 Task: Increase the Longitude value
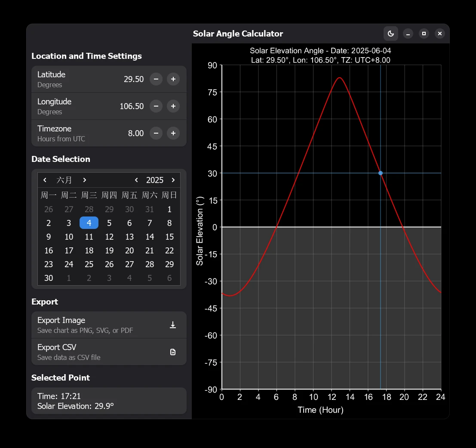click(173, 106)
